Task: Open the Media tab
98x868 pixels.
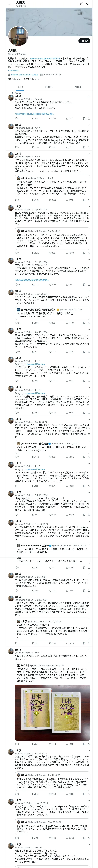Action: click(x=78, y=87)
